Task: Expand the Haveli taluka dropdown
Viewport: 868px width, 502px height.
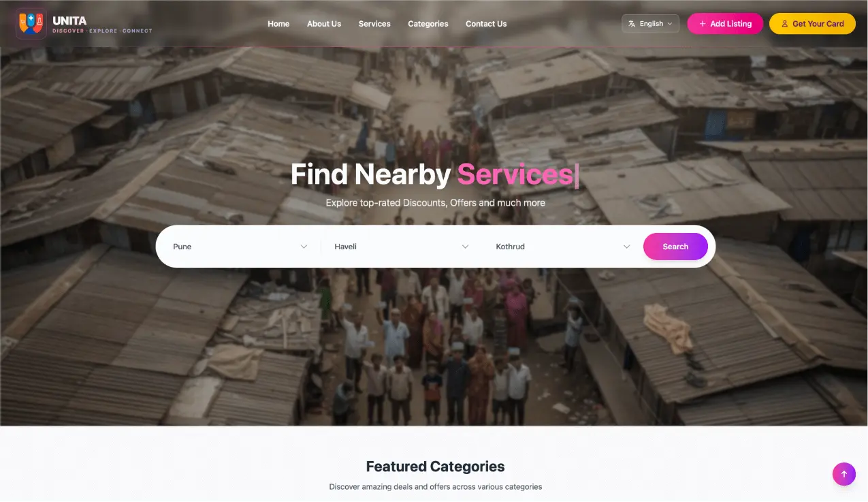Action: (x=402, y=247)
